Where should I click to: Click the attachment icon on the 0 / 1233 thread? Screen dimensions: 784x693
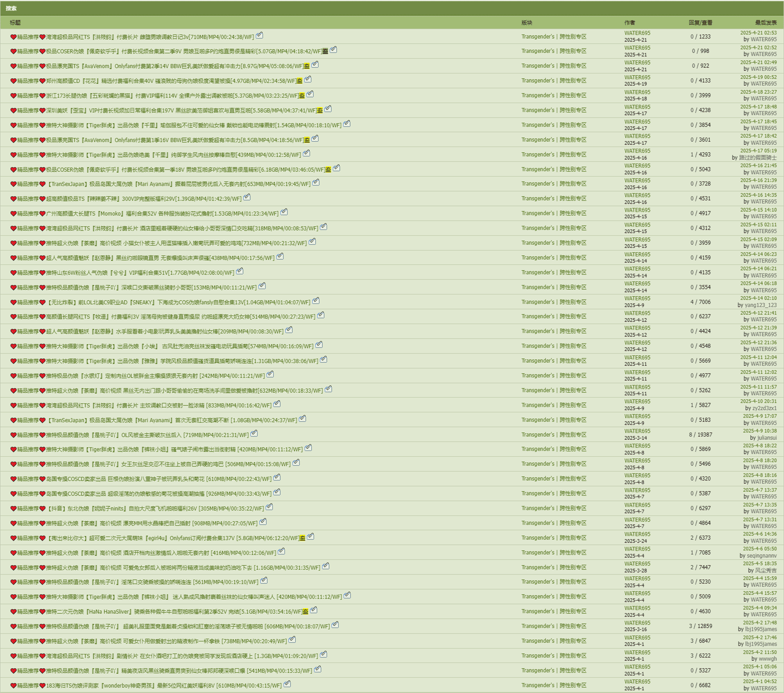tap(259, 35)
